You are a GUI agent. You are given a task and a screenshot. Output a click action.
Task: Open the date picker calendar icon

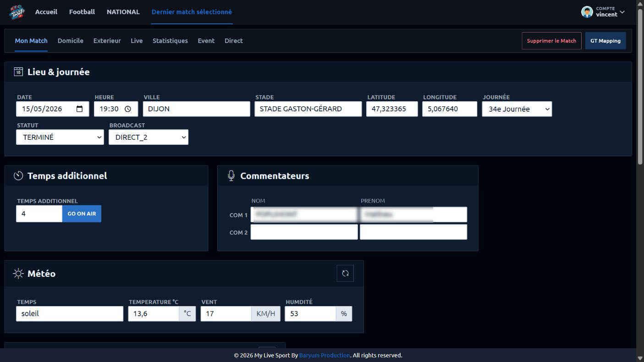pos(80,109)
